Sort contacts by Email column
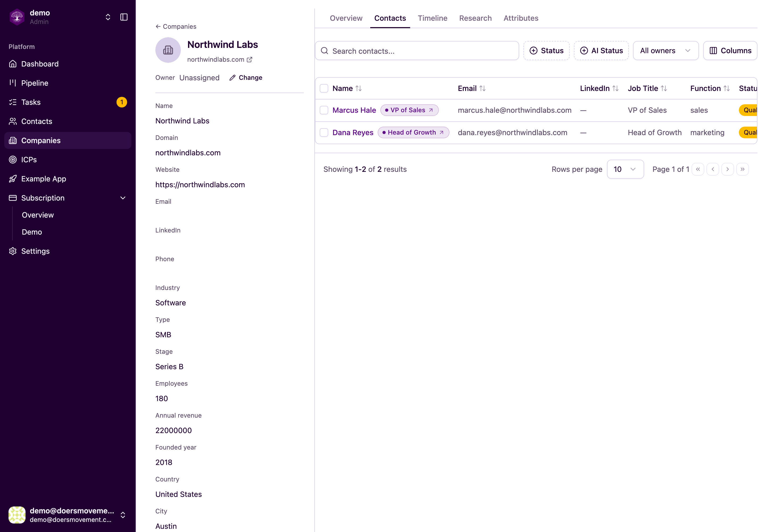Screen dimensions: 766x532 pyautogui.click(x=471, y=88)
